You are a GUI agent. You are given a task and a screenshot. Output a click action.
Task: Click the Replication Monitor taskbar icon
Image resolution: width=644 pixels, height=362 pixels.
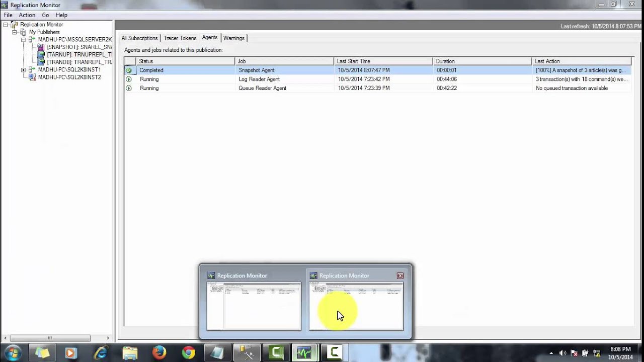tap(304, 353)
